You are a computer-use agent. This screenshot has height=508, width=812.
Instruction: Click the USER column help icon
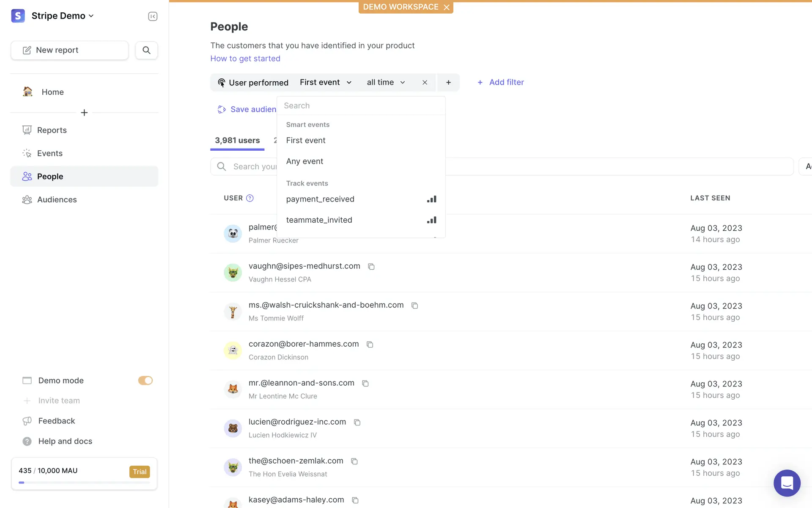click(250, 198)
